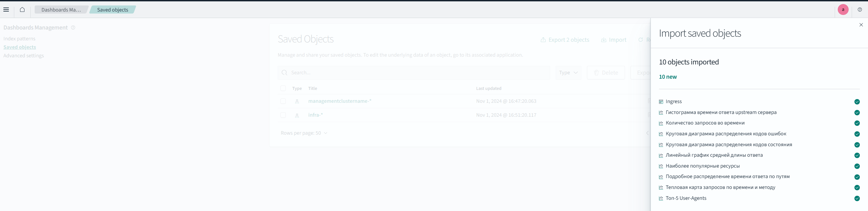Screen dimensions: 868x211
Task: Open the help icon in top bar
Action: 860,9
